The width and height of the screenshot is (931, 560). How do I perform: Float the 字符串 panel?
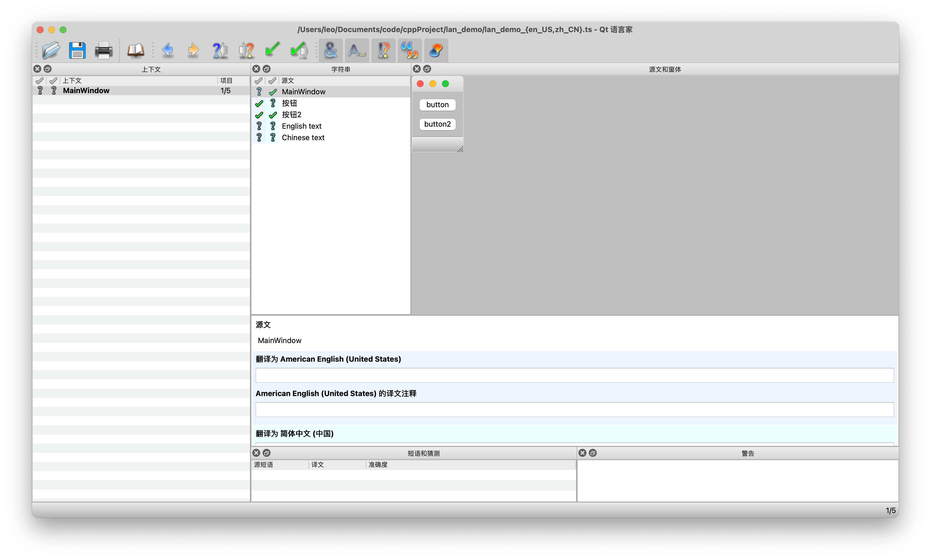267,69
